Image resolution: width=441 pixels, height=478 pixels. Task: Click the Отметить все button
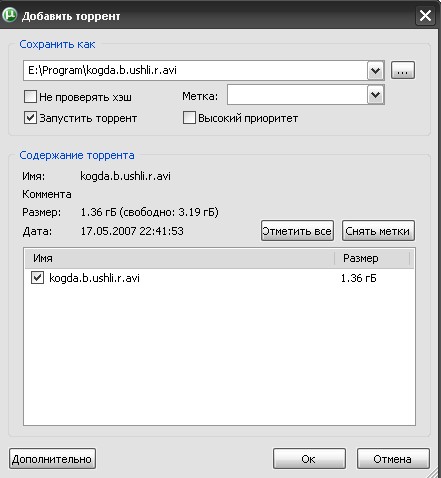click(297, 231)
